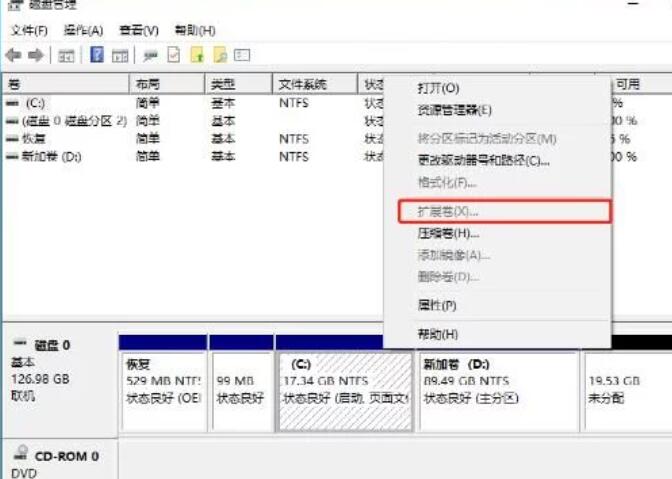Click the show/hide console tree toolbar icon
The image size is (672, 479).
point(67,55)
